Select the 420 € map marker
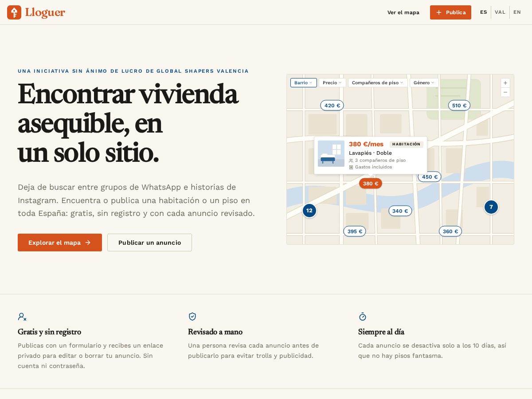The height and width of the screenshot is (399, 532). click(332, 106)
